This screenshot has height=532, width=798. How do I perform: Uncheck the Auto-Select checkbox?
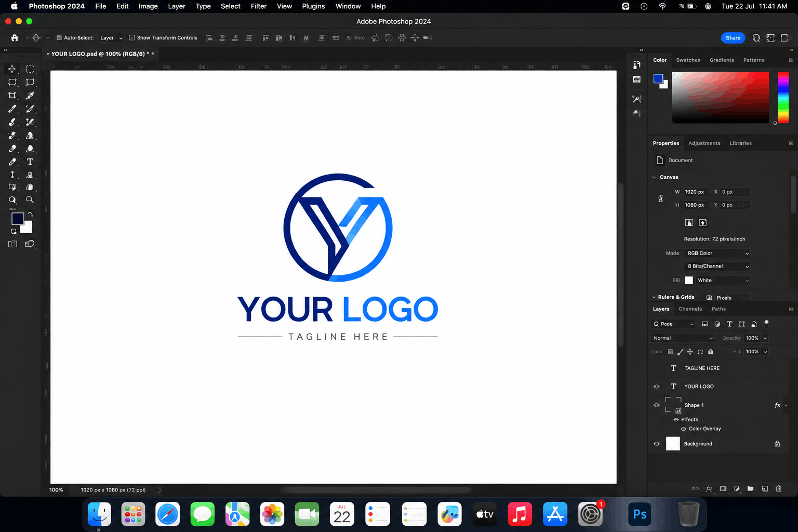[59, 38]
